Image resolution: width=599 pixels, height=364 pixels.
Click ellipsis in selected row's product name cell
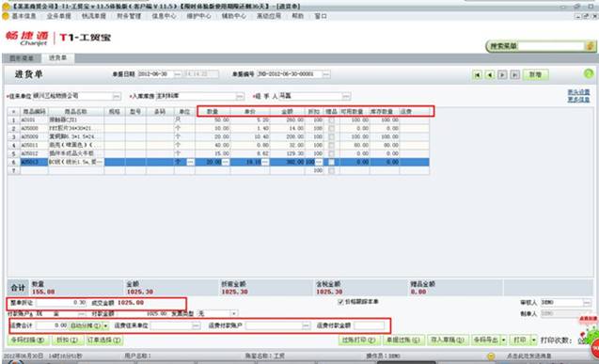click(100, 162)
